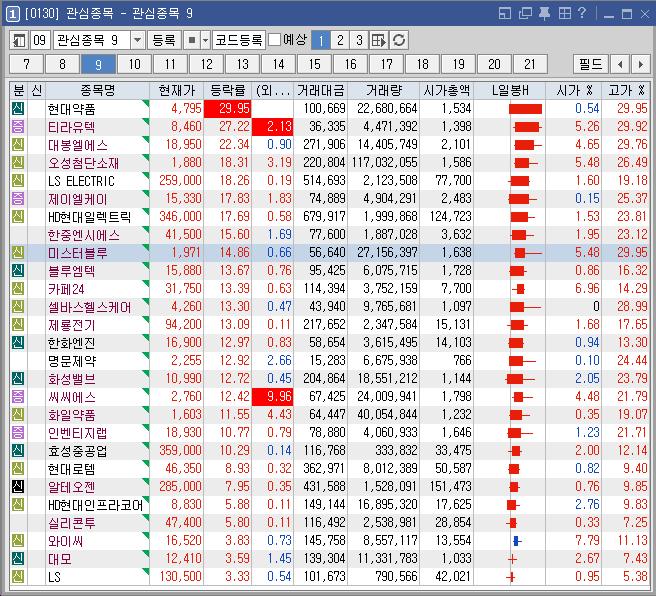Click the window number 1 icon in title bar
Viewport: 656px width, 596px height.
coord(13,14)
